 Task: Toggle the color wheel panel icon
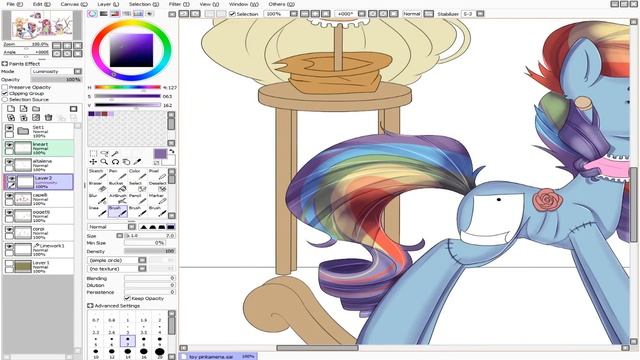coord(93,13)
